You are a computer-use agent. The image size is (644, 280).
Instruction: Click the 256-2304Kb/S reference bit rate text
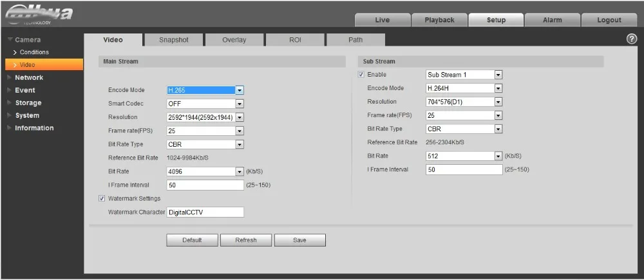[x=445, y=142]
